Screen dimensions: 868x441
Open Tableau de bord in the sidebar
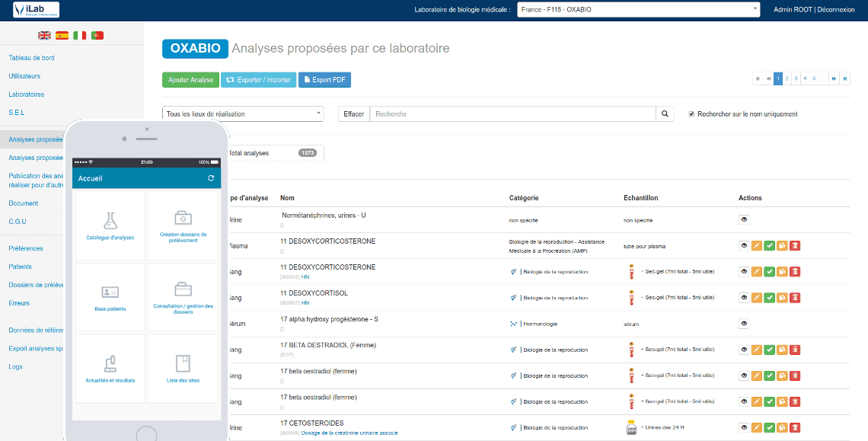(31, 58)
